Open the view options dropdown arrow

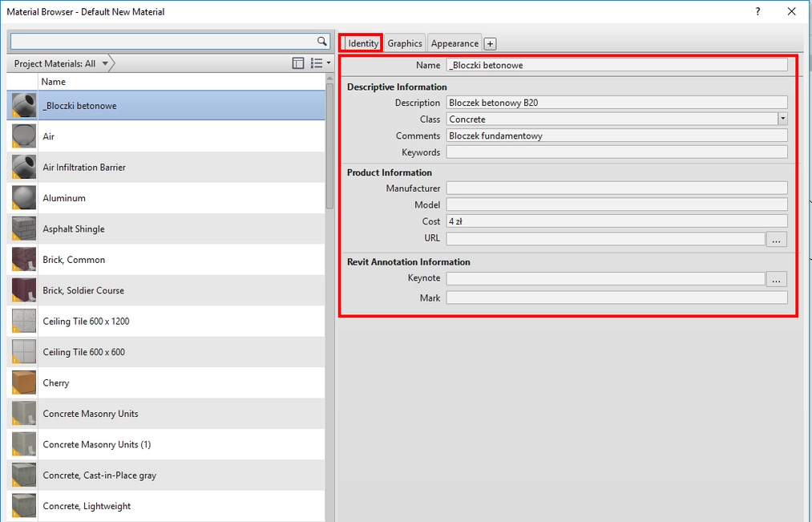pos(328,63)
